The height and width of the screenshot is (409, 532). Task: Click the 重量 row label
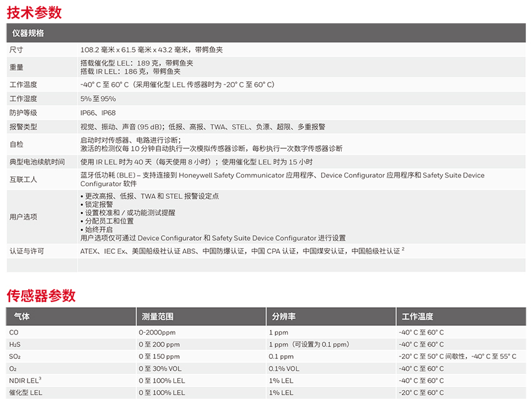click(16, 67)
